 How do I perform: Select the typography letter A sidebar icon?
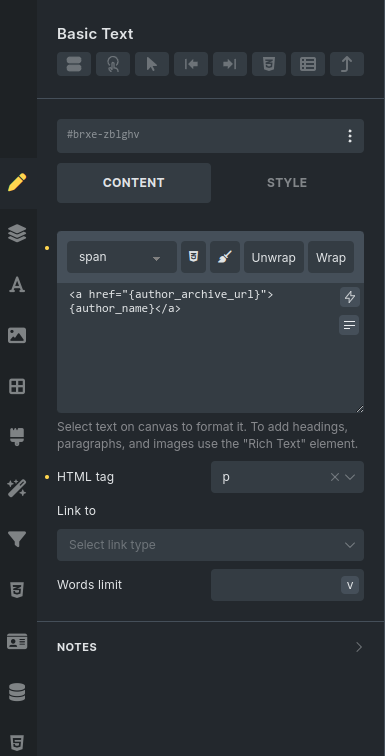[x=17, y=285]
